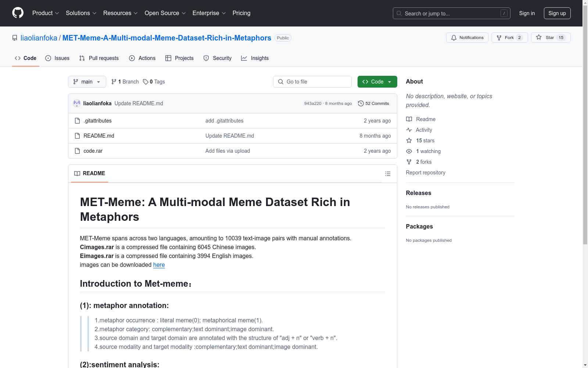The height and width of the screenshot is (368, 588).
Task: Click the fork icon next to 2 forks
Action: [x=409, y=162]
